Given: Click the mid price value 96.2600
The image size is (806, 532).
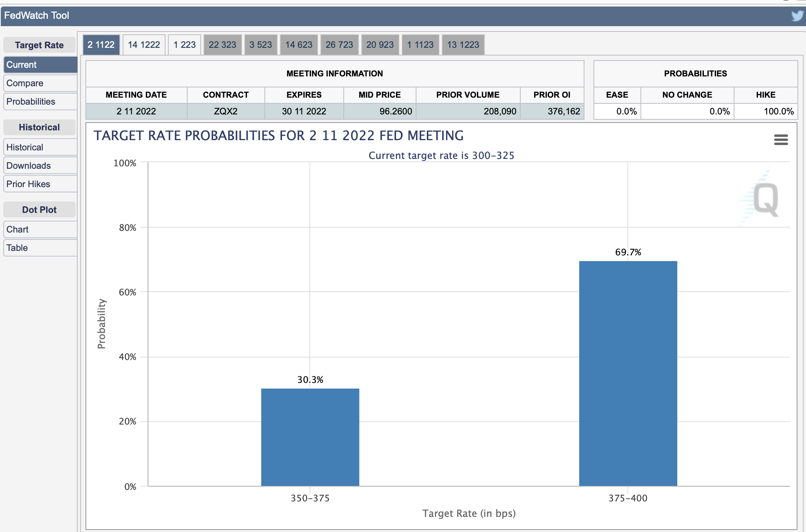Looking at the screenshot, I should pos(396,111).
